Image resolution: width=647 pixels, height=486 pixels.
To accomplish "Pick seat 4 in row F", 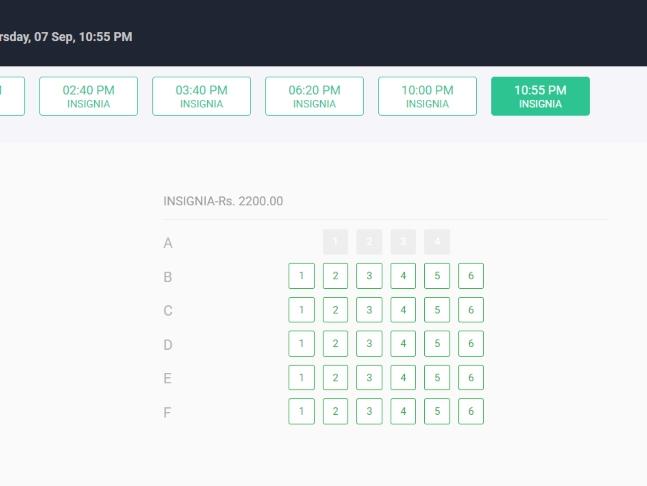I will pyautogui.click(x=403, y=411).
